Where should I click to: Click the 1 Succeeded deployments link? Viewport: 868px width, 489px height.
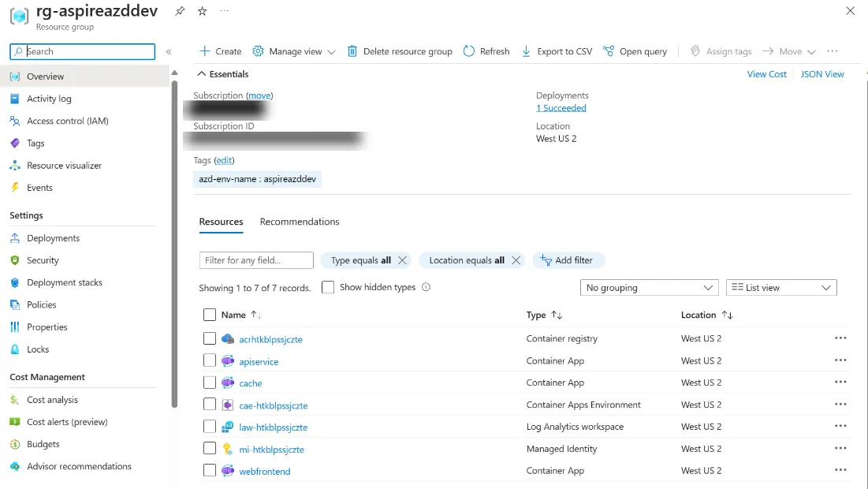pyautogui.click(x=561, y=108)
